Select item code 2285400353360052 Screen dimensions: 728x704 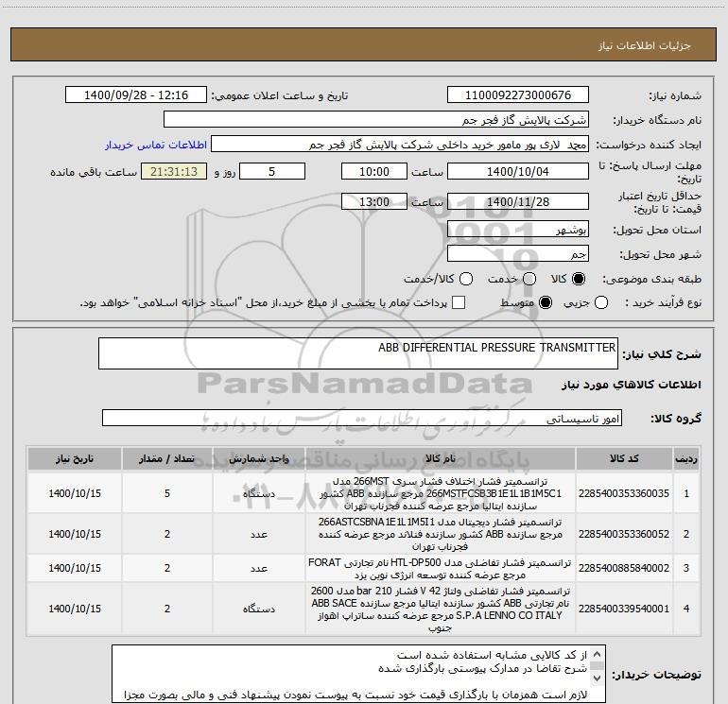point(624,534)
